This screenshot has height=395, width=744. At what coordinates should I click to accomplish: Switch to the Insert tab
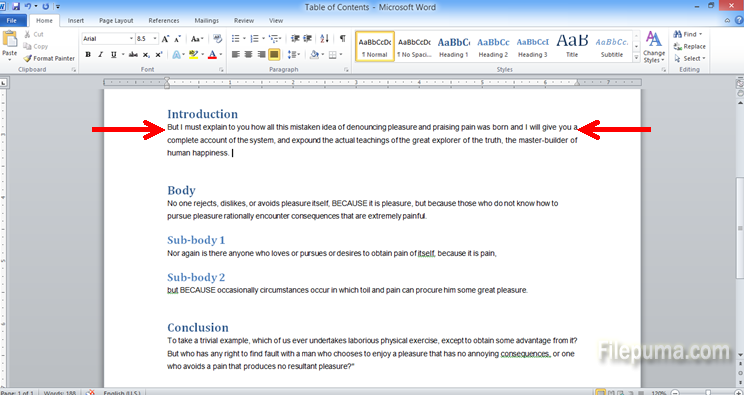coord(76,21)
